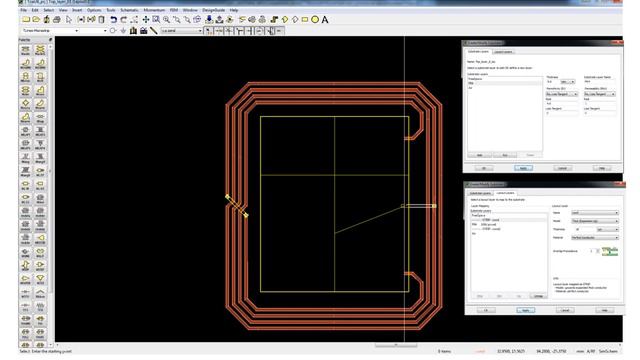The height and width of the screenshot is (360, 640).
Task: Select the Insert Rectangle tool
Action: click(x=305, y=20)
